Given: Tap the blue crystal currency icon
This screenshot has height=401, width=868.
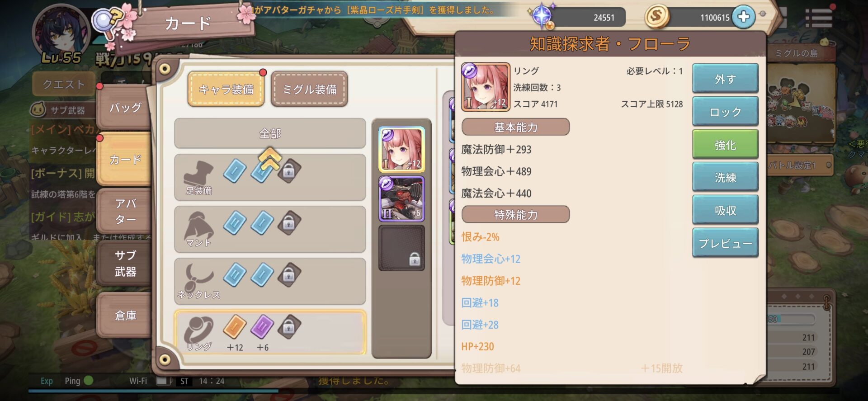Looking at the screenshot, I should pos(542,16).
